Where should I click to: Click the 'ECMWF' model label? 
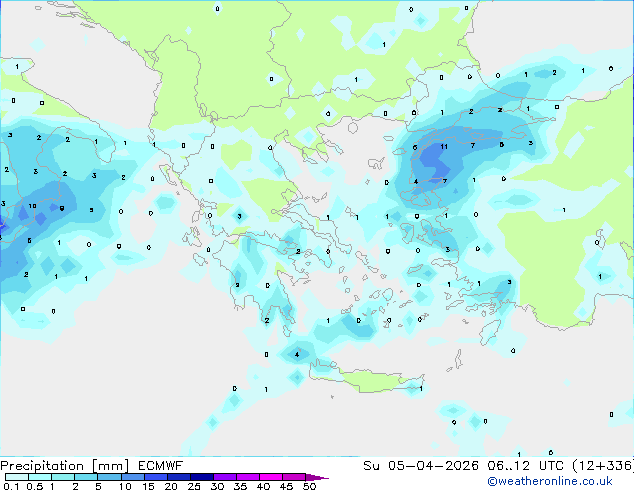click(x=161, y=466)
